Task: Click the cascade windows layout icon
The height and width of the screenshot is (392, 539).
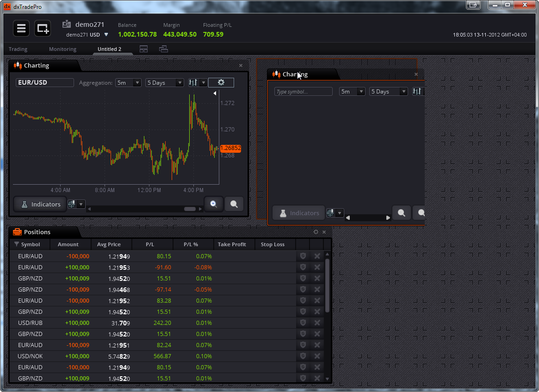Action: point(163,49)
